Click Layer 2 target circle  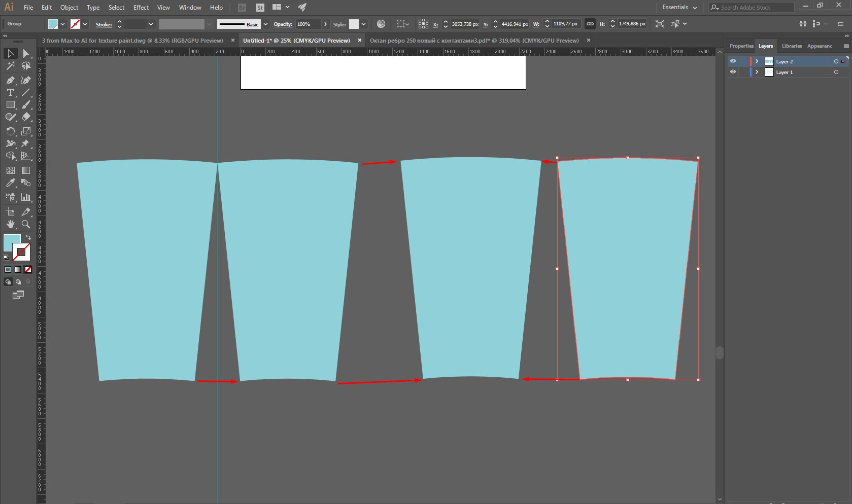pyautogui.click(x=836, y=61)
